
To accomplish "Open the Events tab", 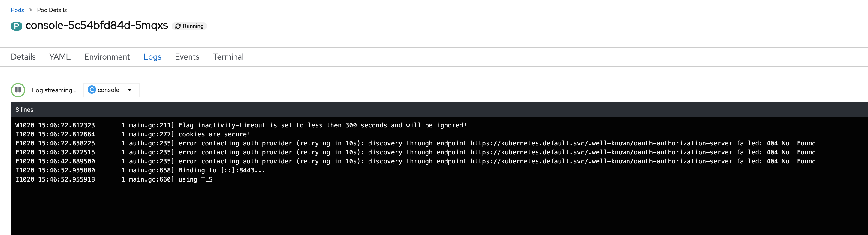I will pos(187,56).
